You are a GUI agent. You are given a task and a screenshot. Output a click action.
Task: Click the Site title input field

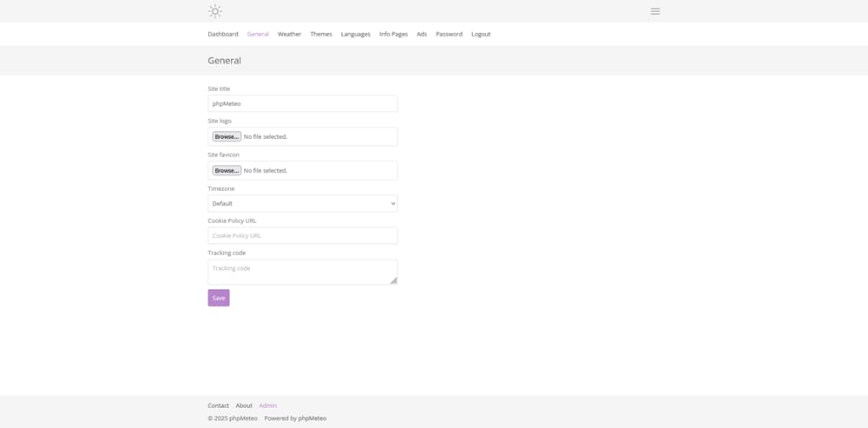tap(302, 103)
